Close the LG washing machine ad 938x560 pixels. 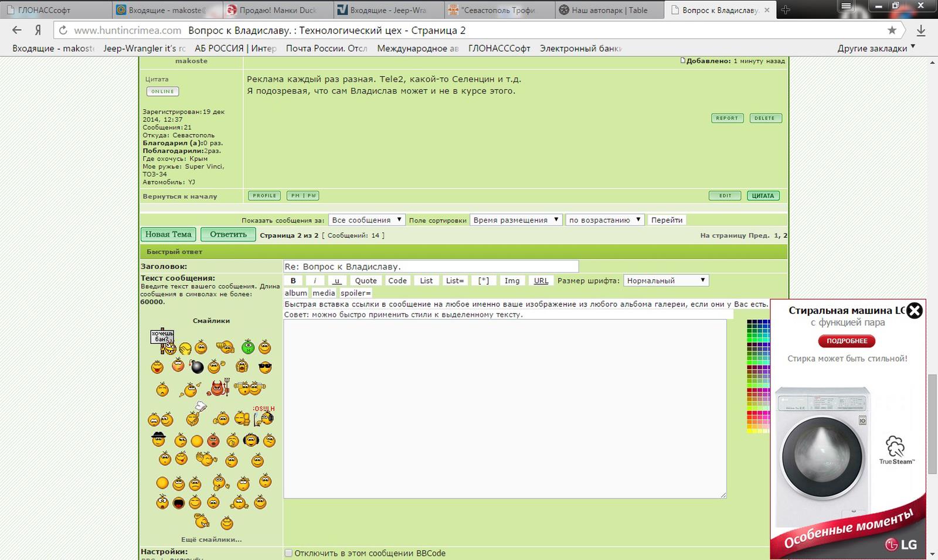915,310
